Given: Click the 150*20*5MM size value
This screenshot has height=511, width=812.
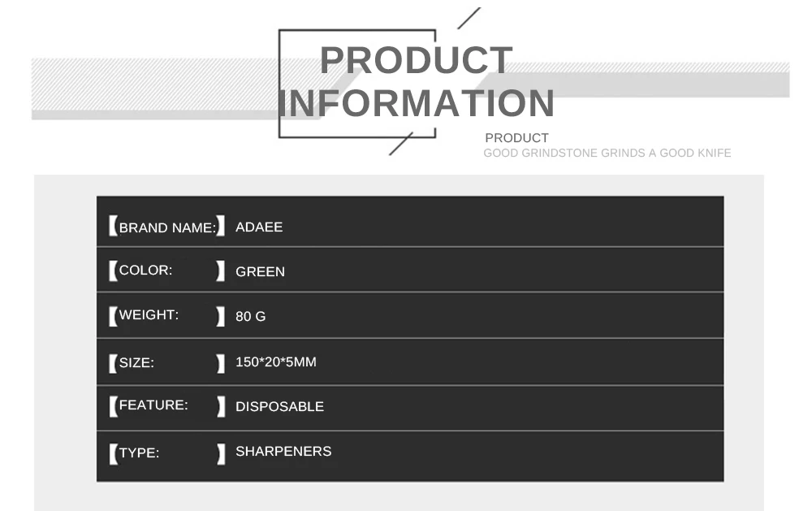Looking at the screenshot, I should pyautogui.click(x=276, y=362).
